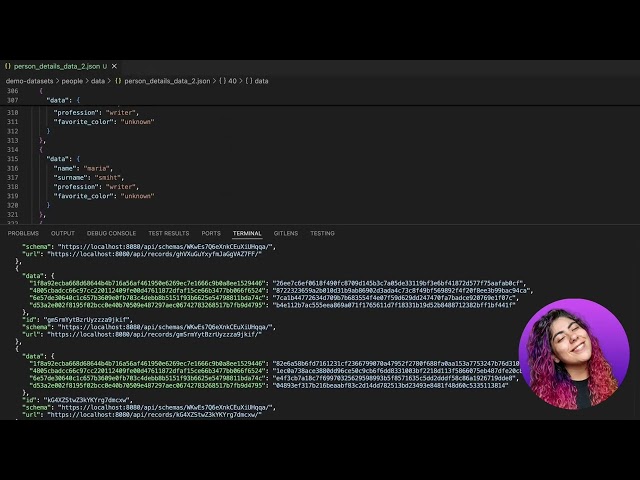This screenshot has height=480, width=640.
Task: Click person_details_data_2.json in the breadcrumb path
Action: [167, 81]
